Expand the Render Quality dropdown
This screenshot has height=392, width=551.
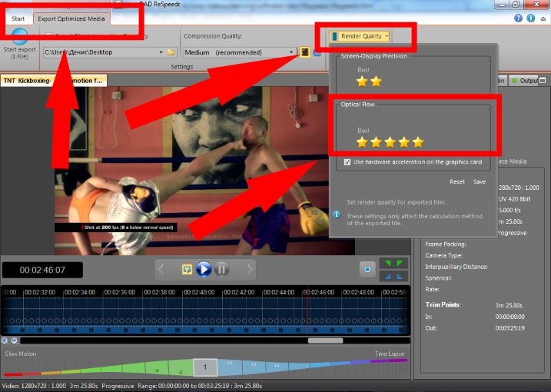[x=360, y=36]
